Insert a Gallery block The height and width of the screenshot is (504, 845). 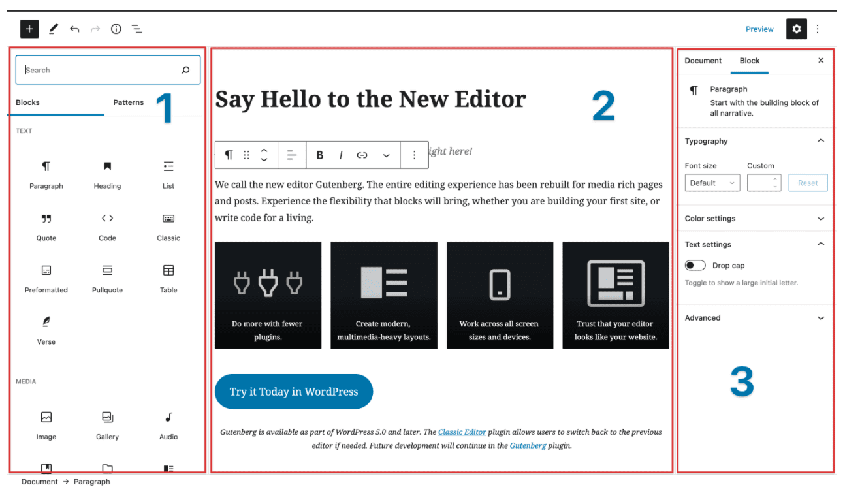click(x=107, y=424)
